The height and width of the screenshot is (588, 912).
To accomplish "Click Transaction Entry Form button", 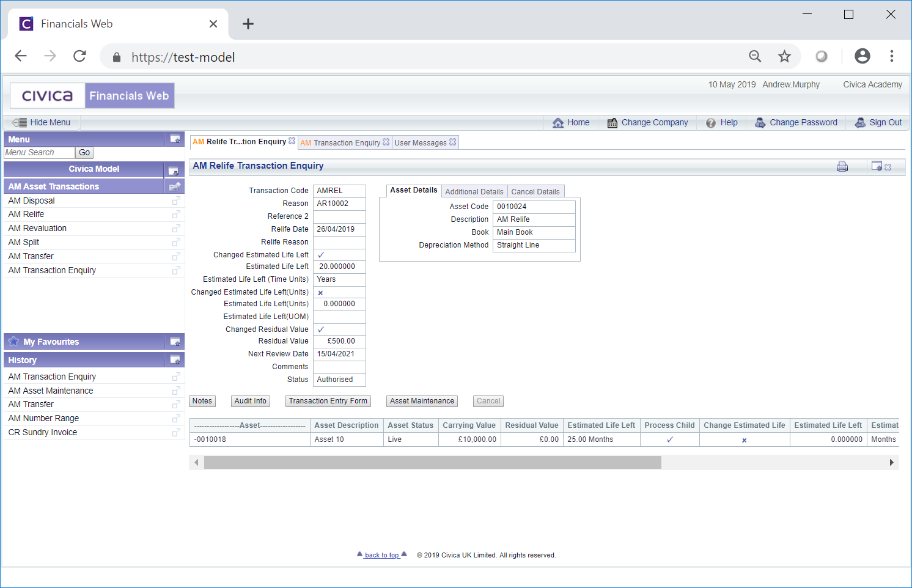I will point(328,401).
